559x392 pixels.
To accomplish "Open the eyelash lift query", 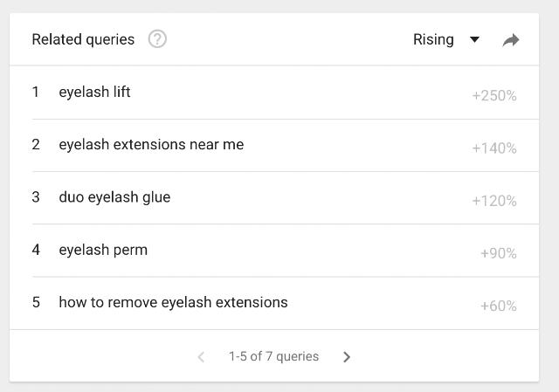I will click(94, 92).
